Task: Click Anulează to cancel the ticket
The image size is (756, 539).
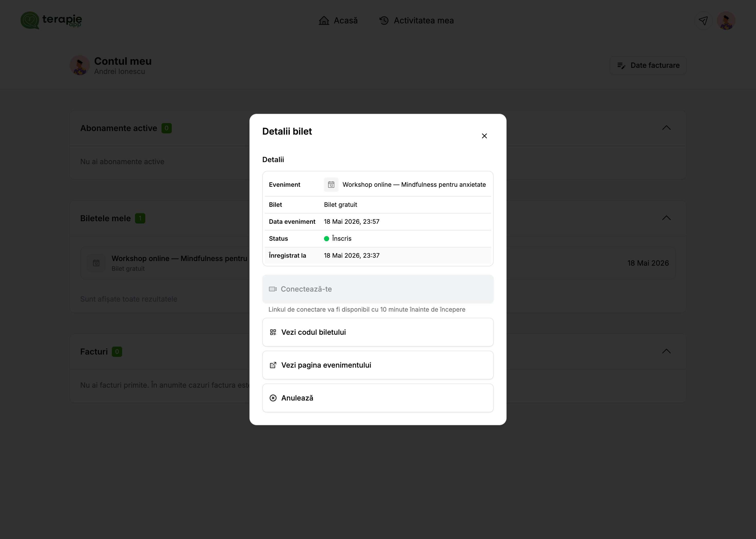Action: pyautogui.click(x=378, y=398)
